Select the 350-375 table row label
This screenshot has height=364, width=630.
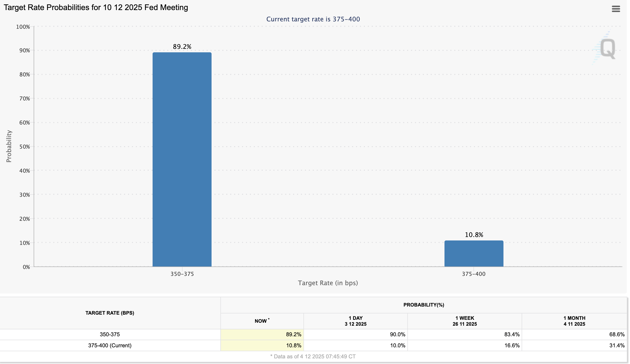coord(110,334)
